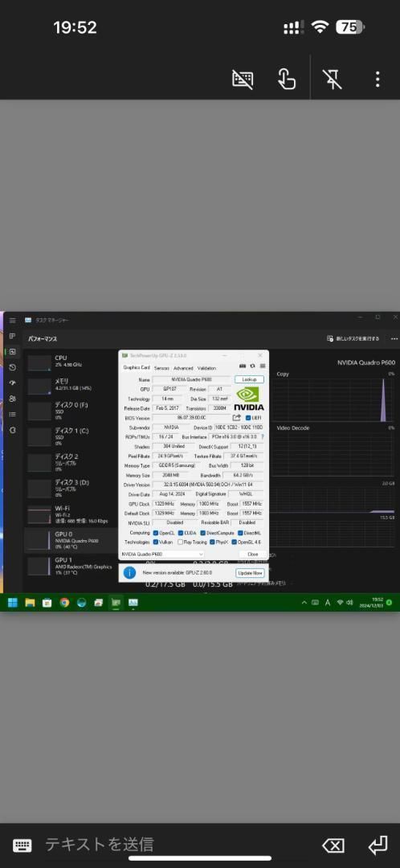The image size is (400, 868).
Task: Tap the backspace icon at the bottom
Action: (333, 845)
